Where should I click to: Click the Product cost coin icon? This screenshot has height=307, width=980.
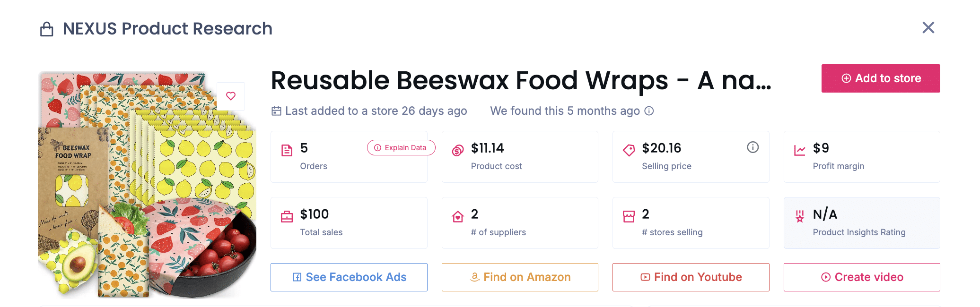click(457, 149)
